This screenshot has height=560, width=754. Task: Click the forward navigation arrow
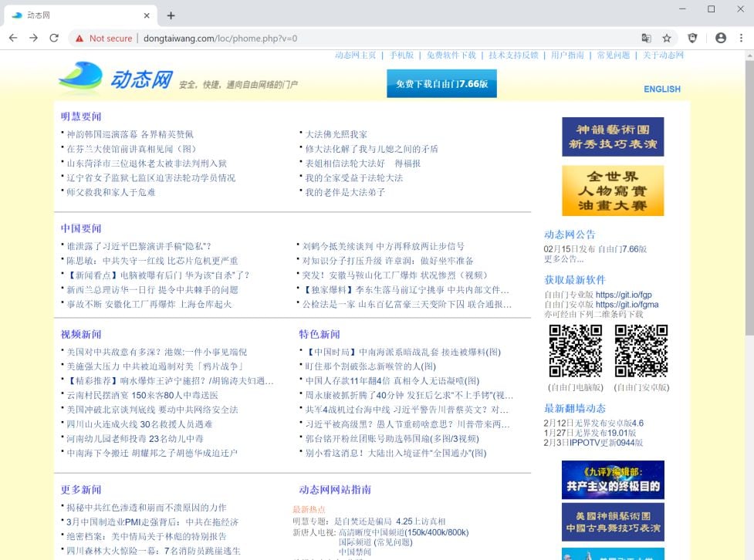[x=33, y=37]
